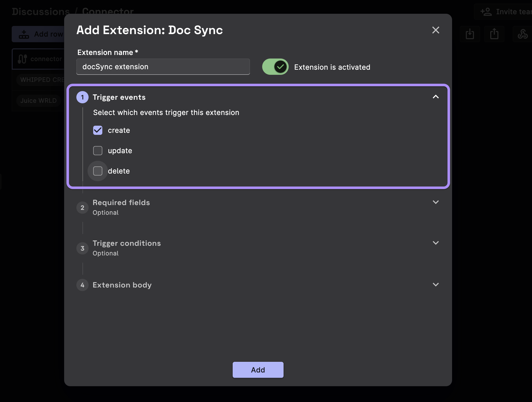Click the Invite team person icon
Image resolution: width=532 pixels, height=402 pixels.
coord(486,12)
